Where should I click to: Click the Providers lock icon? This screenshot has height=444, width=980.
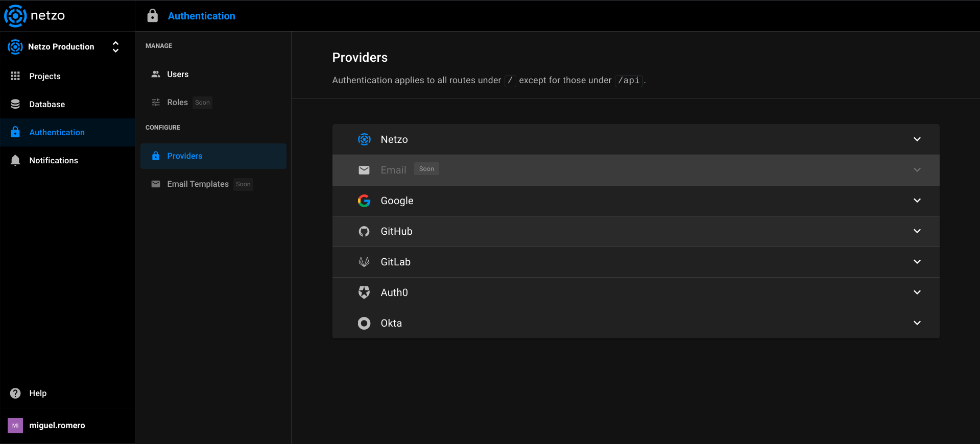tap(156, 156)
